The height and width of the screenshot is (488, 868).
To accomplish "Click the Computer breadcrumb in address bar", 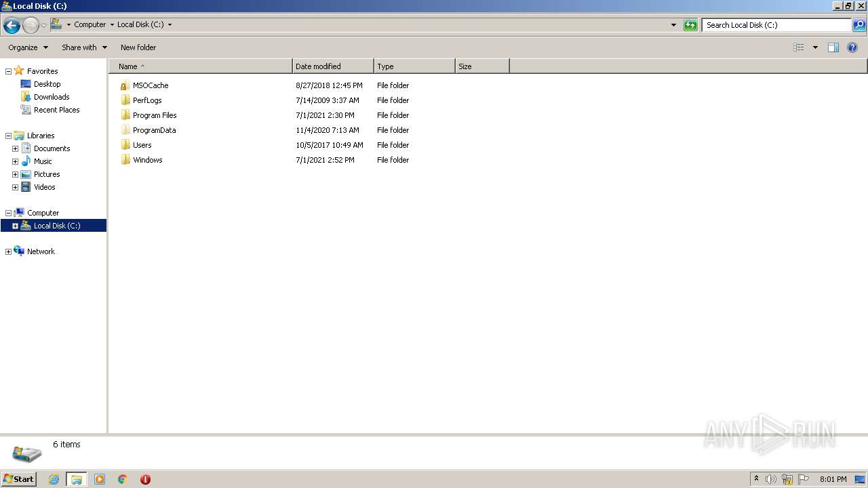I will click(90, 24).
